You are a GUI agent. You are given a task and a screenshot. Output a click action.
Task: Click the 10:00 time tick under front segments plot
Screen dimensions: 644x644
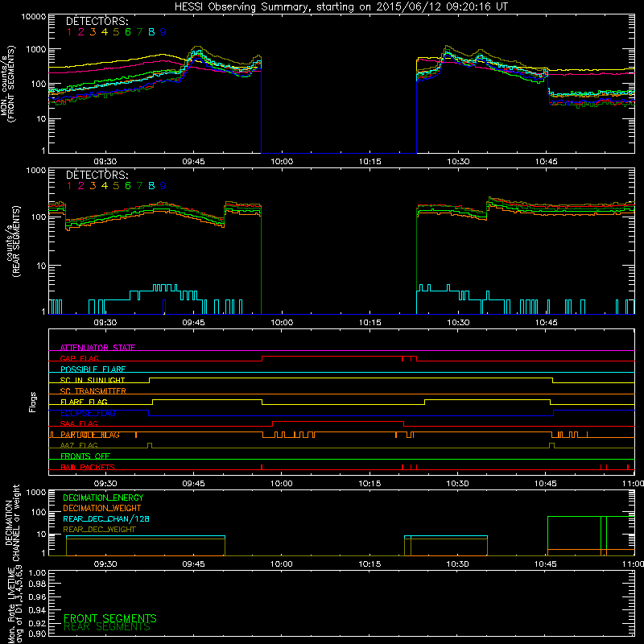(x=282, y=162)
